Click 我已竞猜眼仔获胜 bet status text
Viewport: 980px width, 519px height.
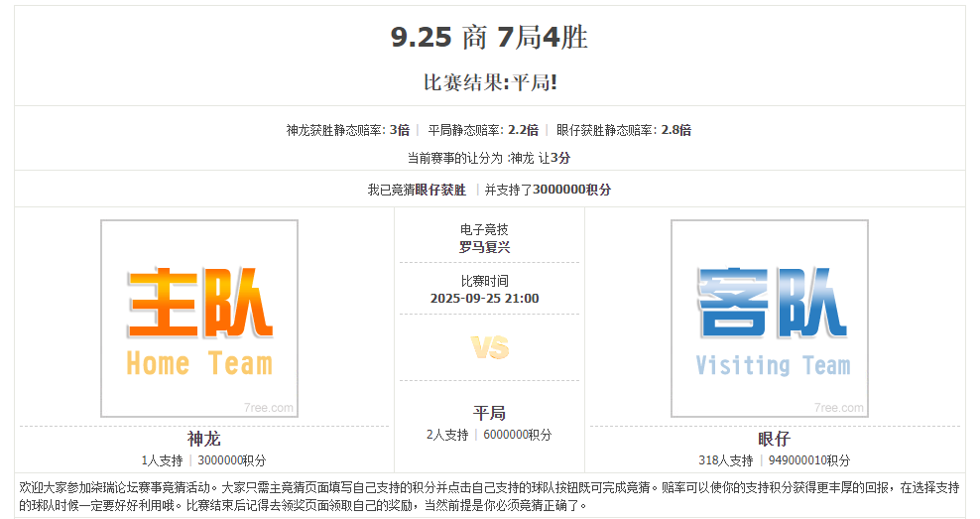[x=417, y=190]
